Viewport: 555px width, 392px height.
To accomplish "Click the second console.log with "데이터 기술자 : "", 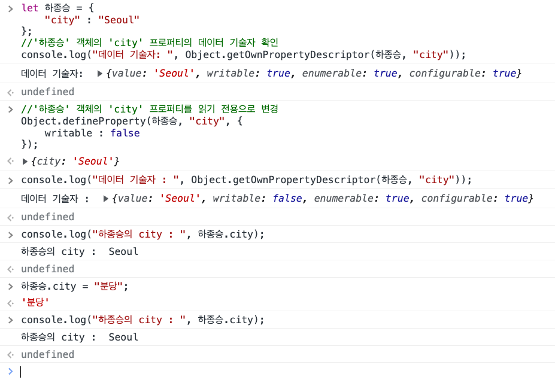I will (246, 180).
